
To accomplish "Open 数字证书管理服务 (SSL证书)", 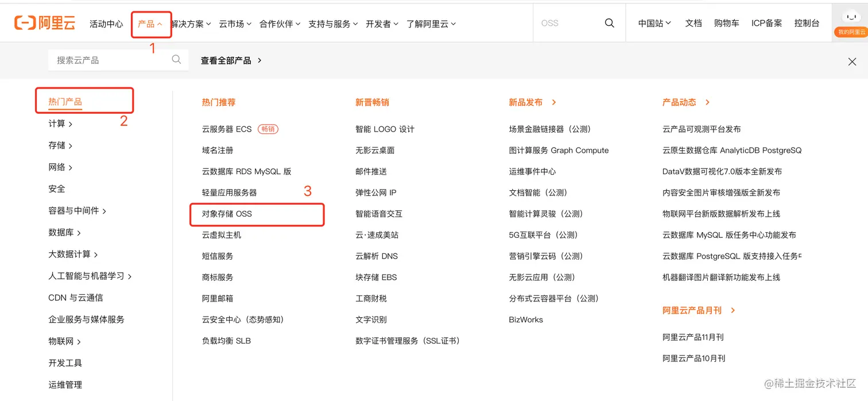I will pos(408,341).
